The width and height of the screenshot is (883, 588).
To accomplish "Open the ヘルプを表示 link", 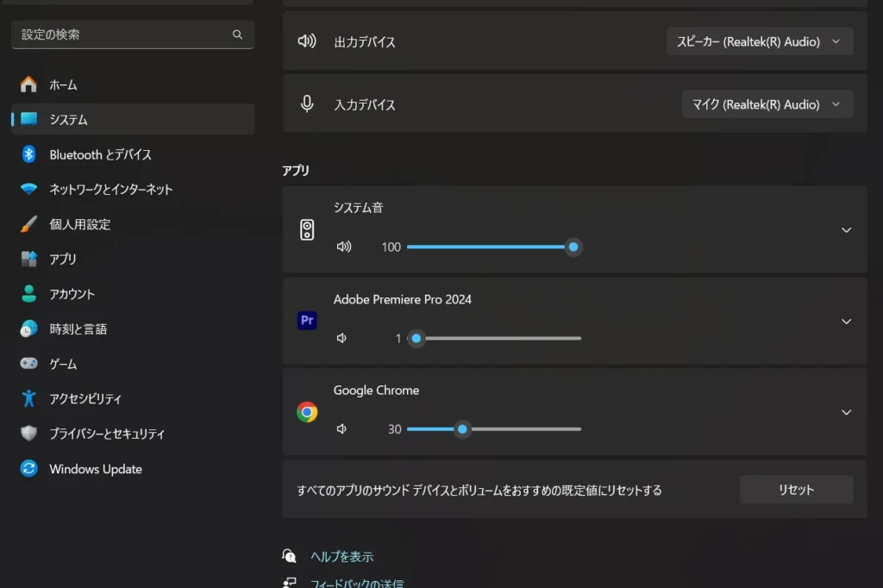I will pyautogui.click(x=342, y=557).
